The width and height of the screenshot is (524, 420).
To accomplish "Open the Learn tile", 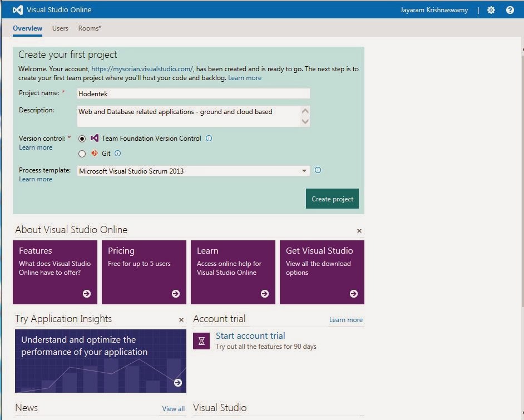I will tap(233, 272).
